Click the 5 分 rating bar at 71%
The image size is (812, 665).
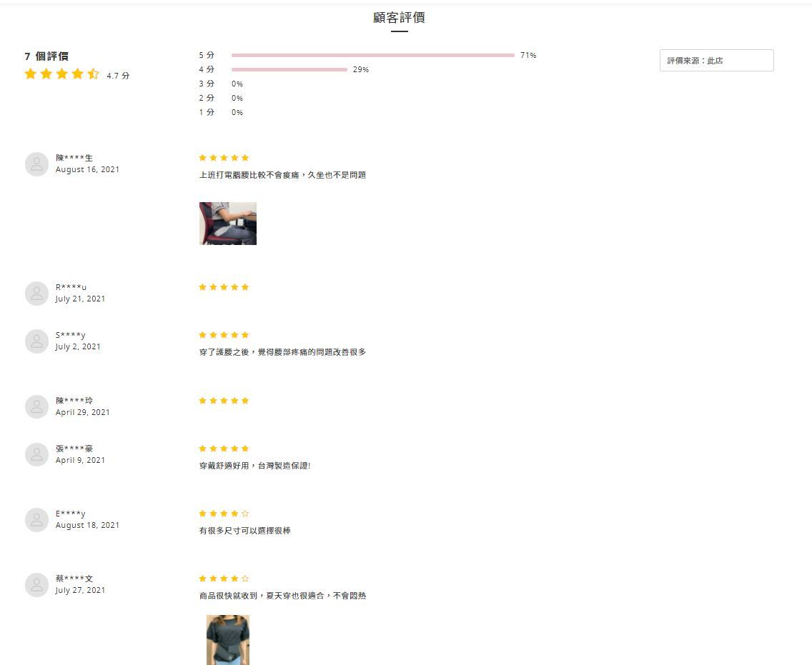point(373,55)
